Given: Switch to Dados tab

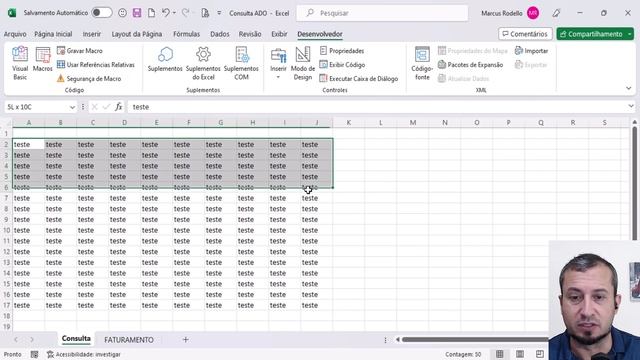Looking at the screenshot, I should click(220, 34).
